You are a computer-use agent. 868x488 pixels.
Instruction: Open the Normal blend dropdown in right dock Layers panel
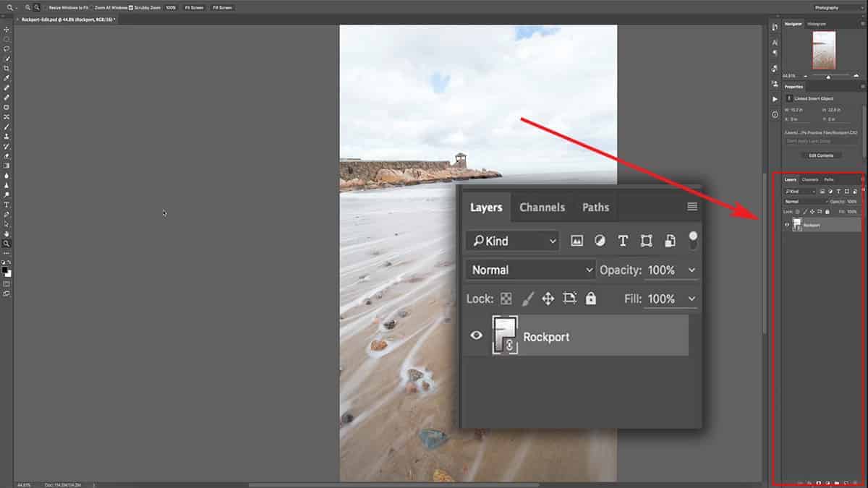pos(805,202)
